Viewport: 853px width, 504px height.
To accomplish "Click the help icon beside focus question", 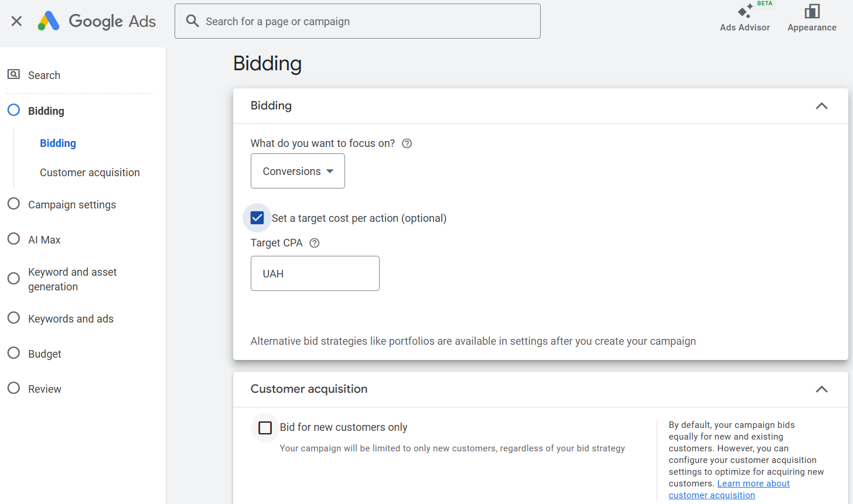I will (x=407, y=143).
